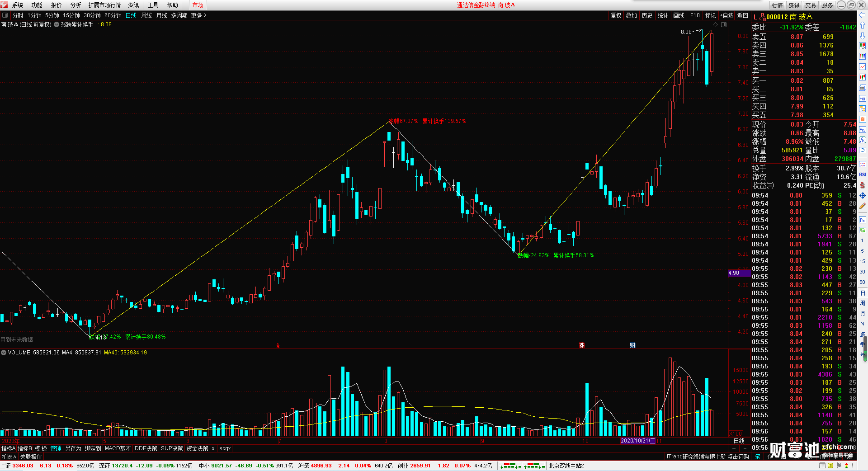
Task: Switch to 5分钟 period
Action: click(52, 15)
